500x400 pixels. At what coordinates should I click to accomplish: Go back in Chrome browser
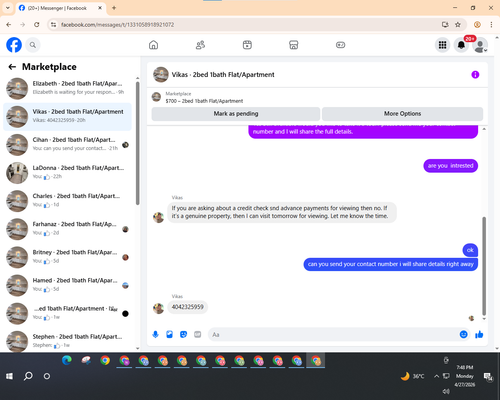[9, 25]
